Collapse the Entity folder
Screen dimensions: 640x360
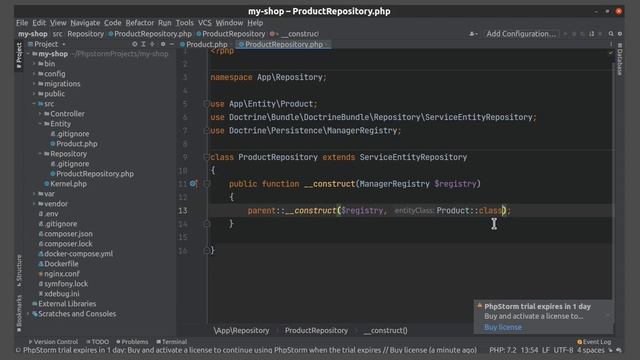point(40,124)
